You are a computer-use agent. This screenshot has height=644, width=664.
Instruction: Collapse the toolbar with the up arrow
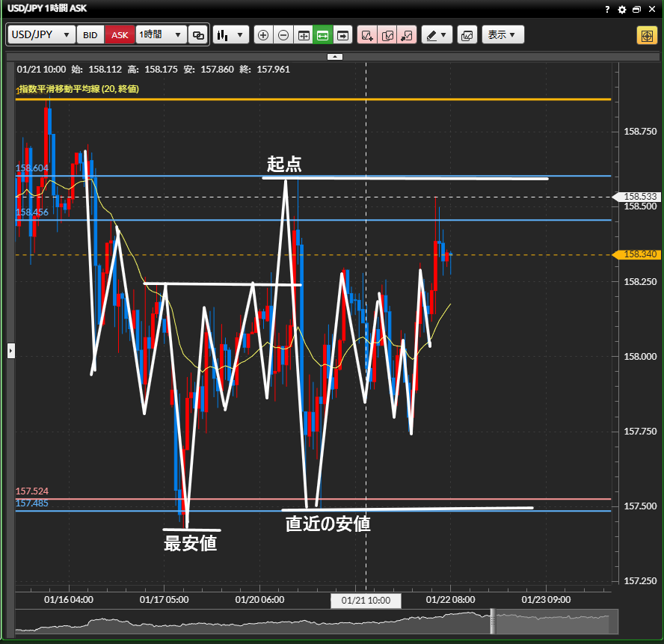[x=336, y=56]
